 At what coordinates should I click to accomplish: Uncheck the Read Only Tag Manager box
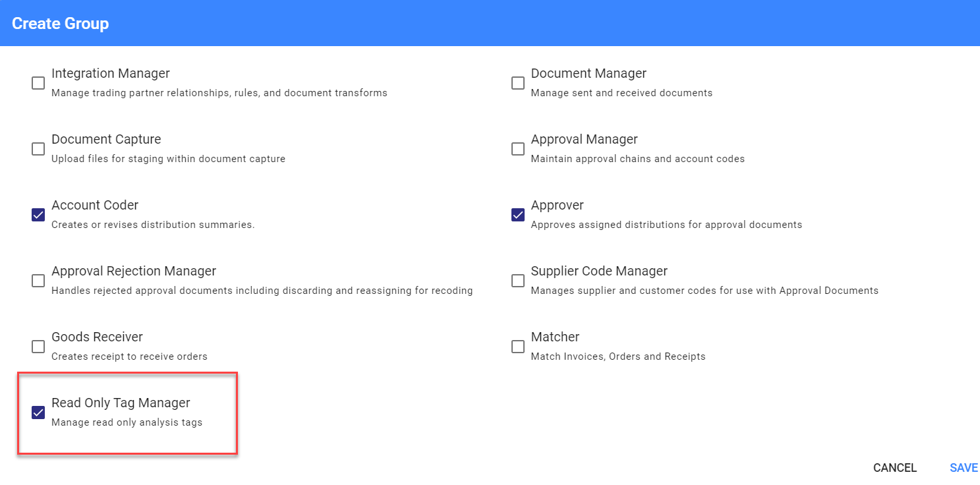coord(38,413)
